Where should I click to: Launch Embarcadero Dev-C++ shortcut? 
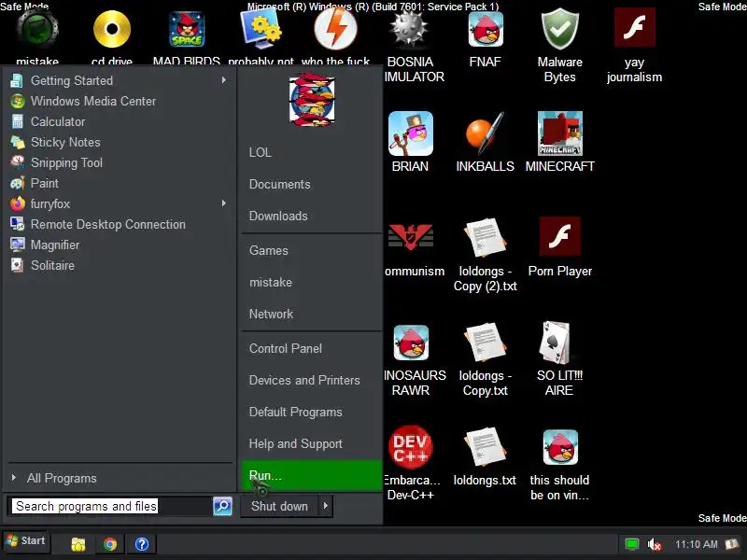pos(411,448)
